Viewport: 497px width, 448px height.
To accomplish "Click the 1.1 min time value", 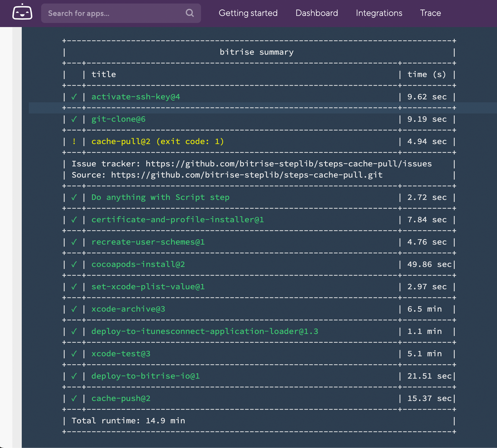I will tap(424, 331).
